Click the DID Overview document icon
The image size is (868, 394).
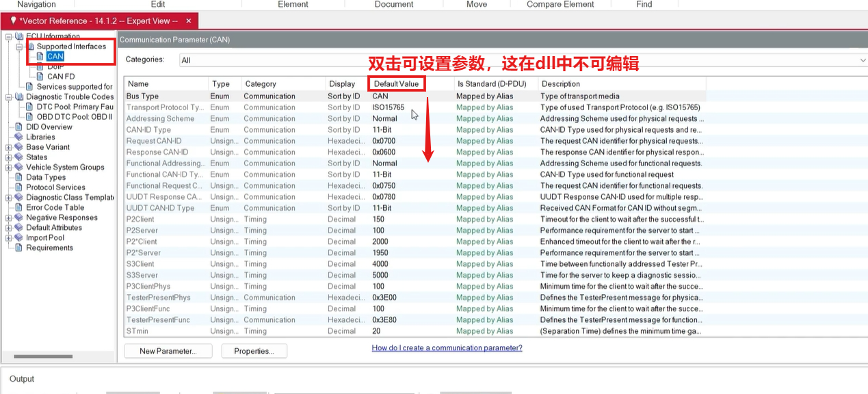(19, 127)
